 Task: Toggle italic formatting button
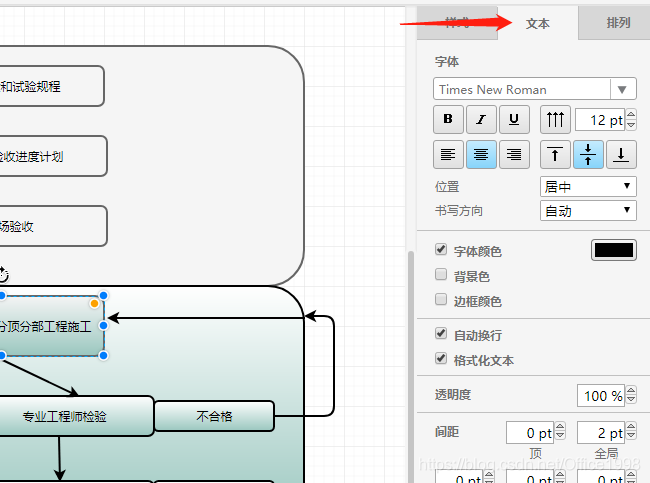coord(481,119)
